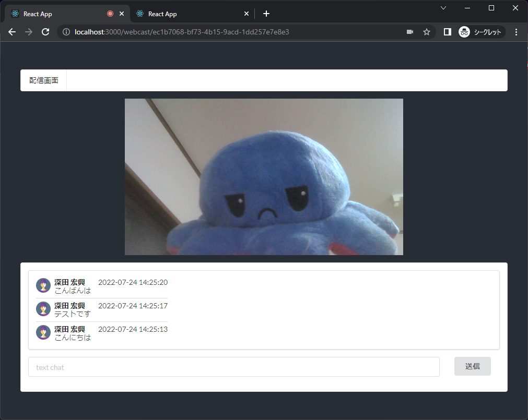Viewport: 528px width, 420px height.
Task: Focus the text chat input field
Action: tap(234, 367)
